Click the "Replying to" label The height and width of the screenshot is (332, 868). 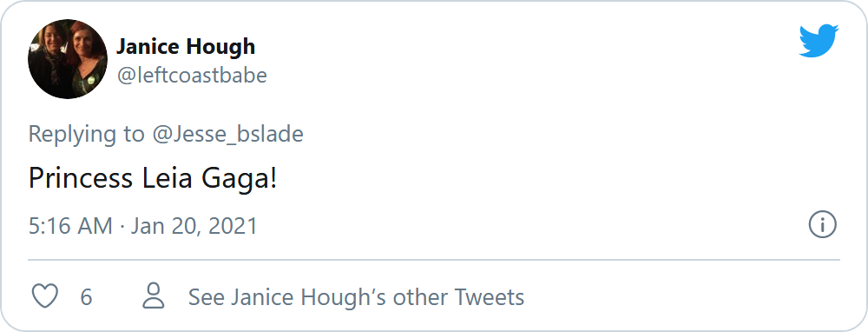point(86,134)
